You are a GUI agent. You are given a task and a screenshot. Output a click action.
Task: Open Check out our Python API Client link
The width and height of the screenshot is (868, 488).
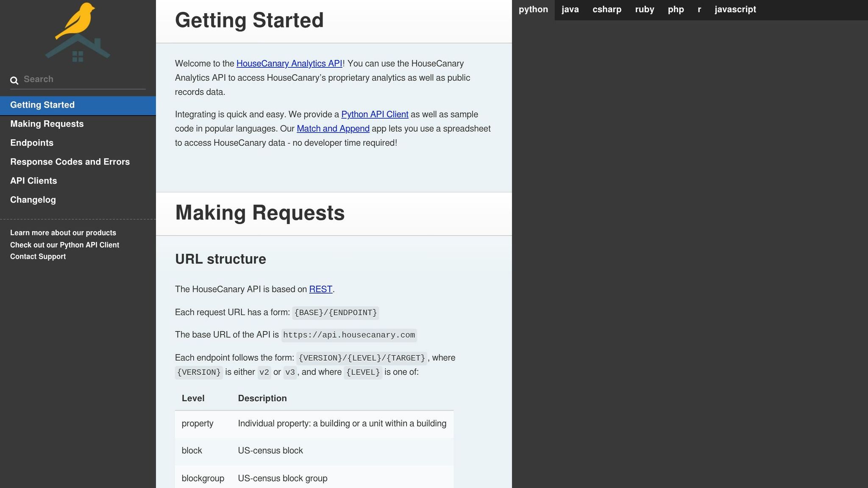(x=64, y=245)
